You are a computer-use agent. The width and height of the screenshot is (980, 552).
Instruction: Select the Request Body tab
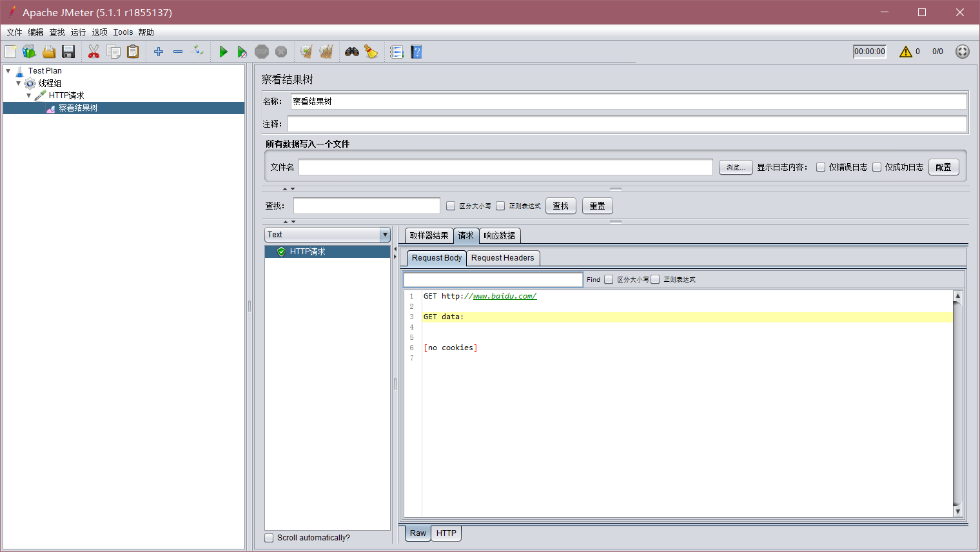(x=436, y=258)
